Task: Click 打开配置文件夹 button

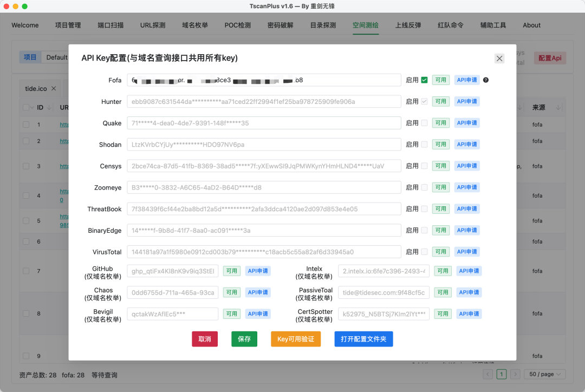Action: [x=364, y=339]
